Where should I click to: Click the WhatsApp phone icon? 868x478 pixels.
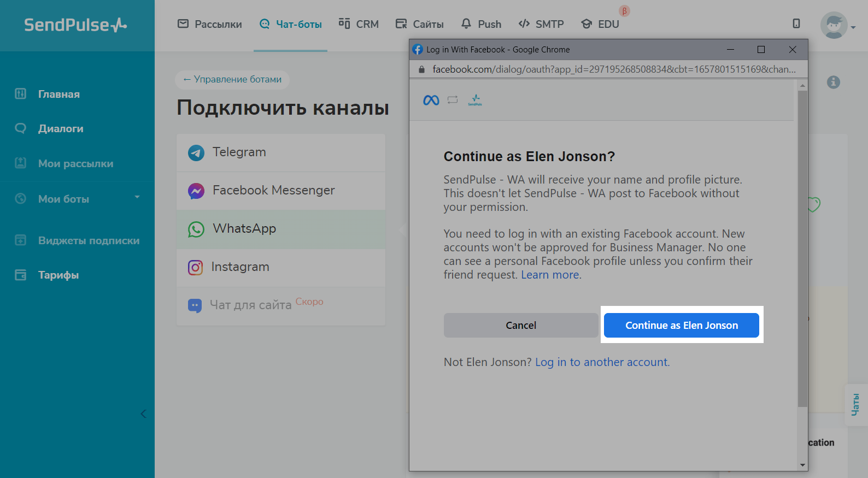tap(196, 229)
